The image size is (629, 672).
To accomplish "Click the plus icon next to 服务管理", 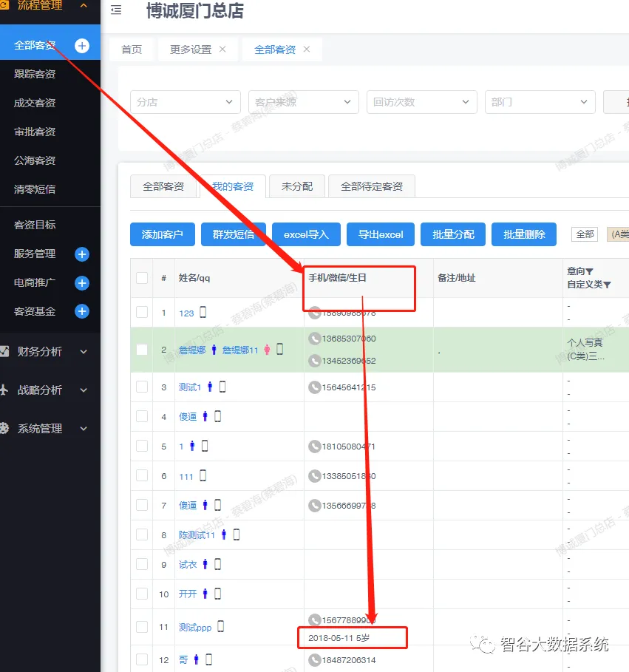I will pyautogui.click(x=82, y=254).
